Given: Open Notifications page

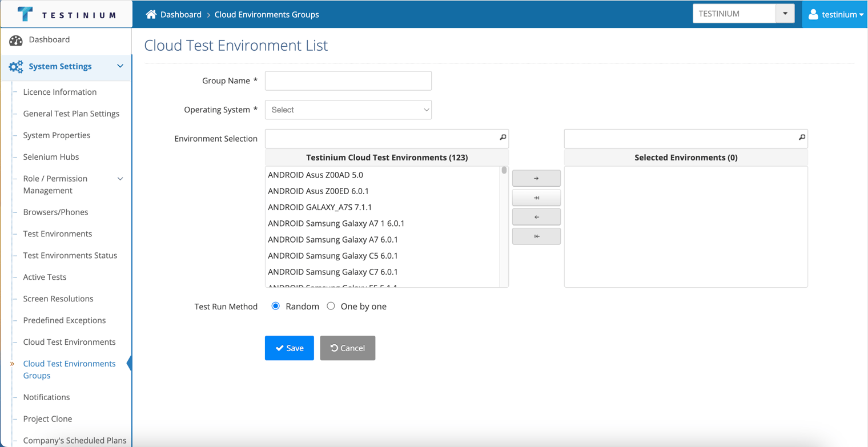Looking at the screenshot, I should [46, 397].
